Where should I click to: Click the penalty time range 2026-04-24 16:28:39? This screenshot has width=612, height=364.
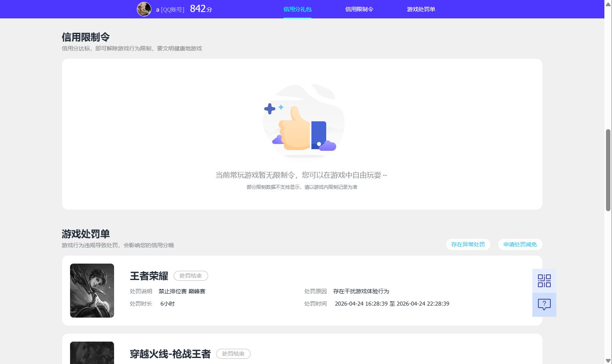[392, 304]
